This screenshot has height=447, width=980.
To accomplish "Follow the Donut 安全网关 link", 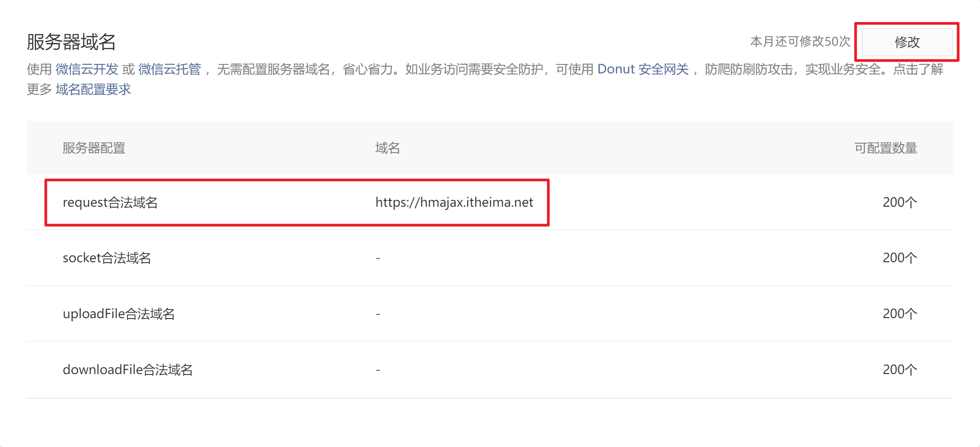I will pyautogui.click(x=643, y=69).
